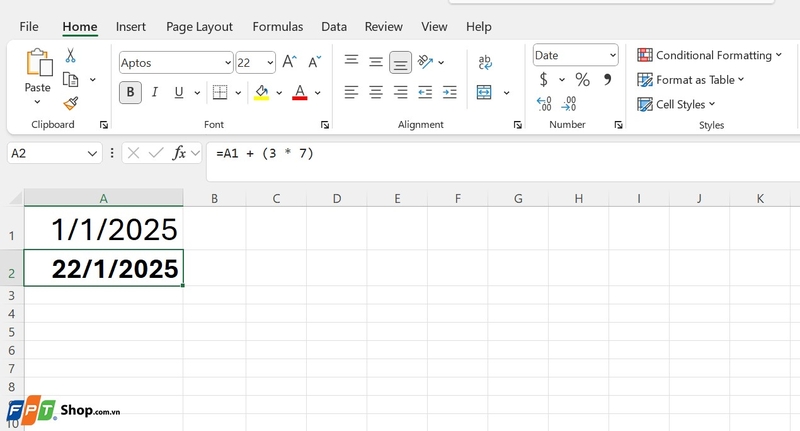Screen dimensions: 800x431
Task: Open Clipboard dialog launcher
Action: point(104,125)
